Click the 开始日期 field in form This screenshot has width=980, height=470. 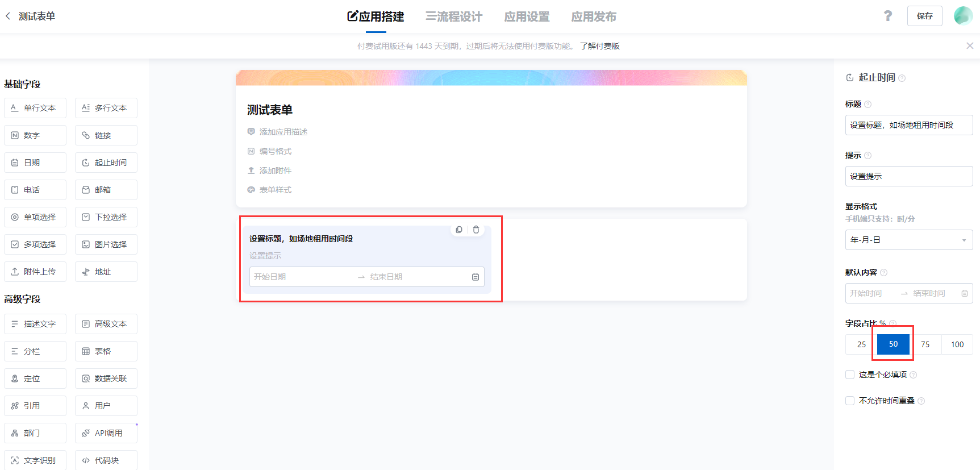pos(302,277)
